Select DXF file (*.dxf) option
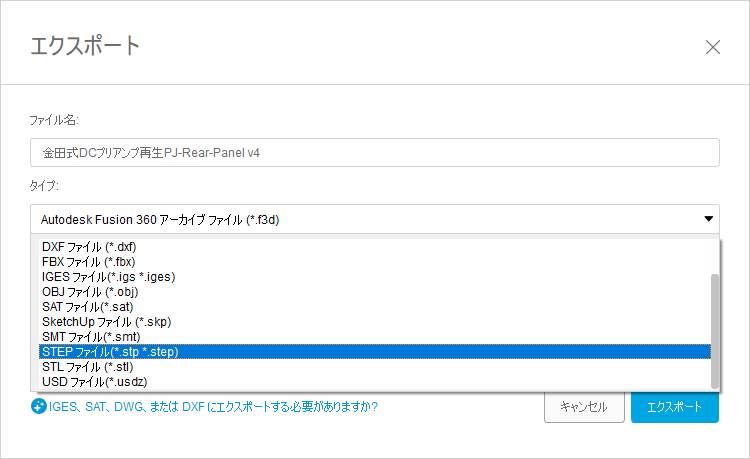 point(89,246)
